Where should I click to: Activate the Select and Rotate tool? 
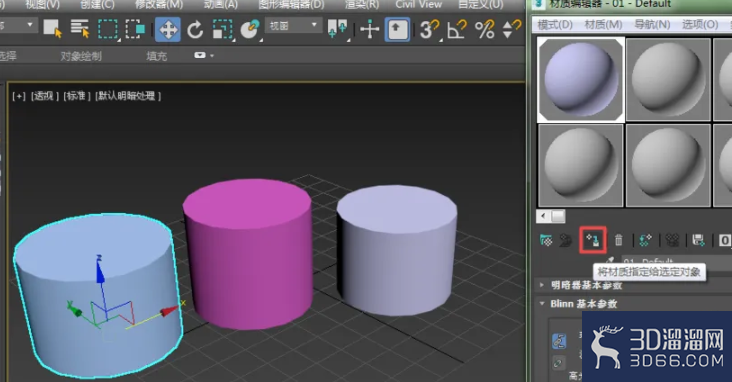(x=195, y=30)
